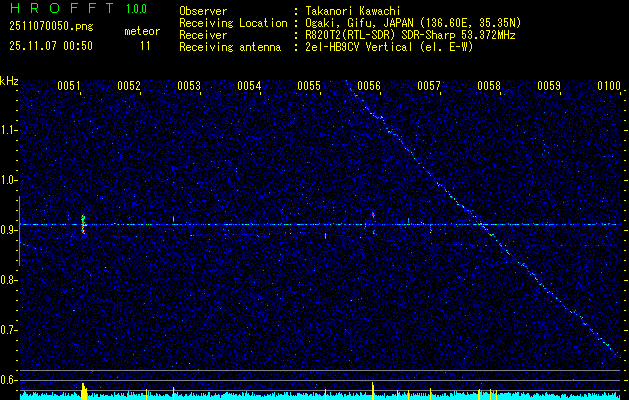Click the 0053 time marker
This screenshot has width=629, height=400.
point(189,87)
